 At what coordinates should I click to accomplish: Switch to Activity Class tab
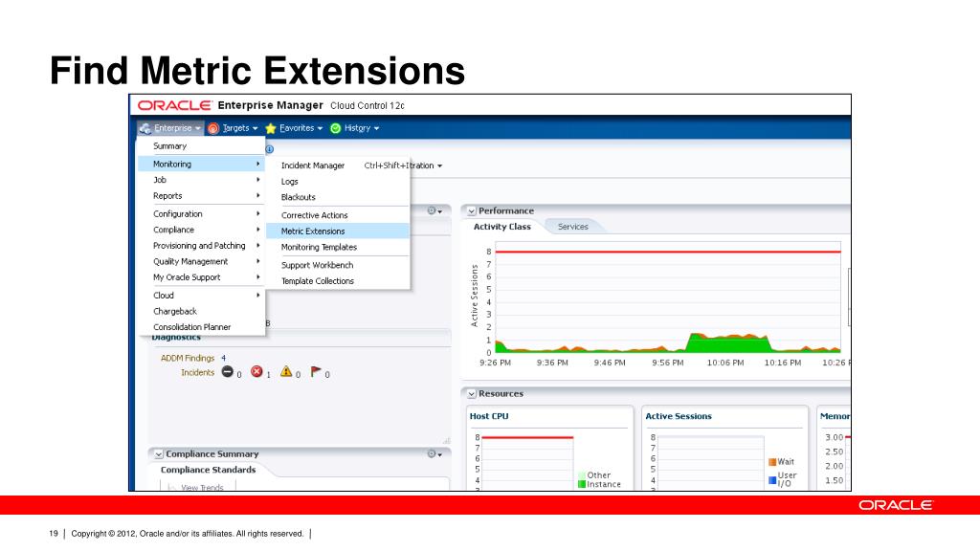point(501,227)
